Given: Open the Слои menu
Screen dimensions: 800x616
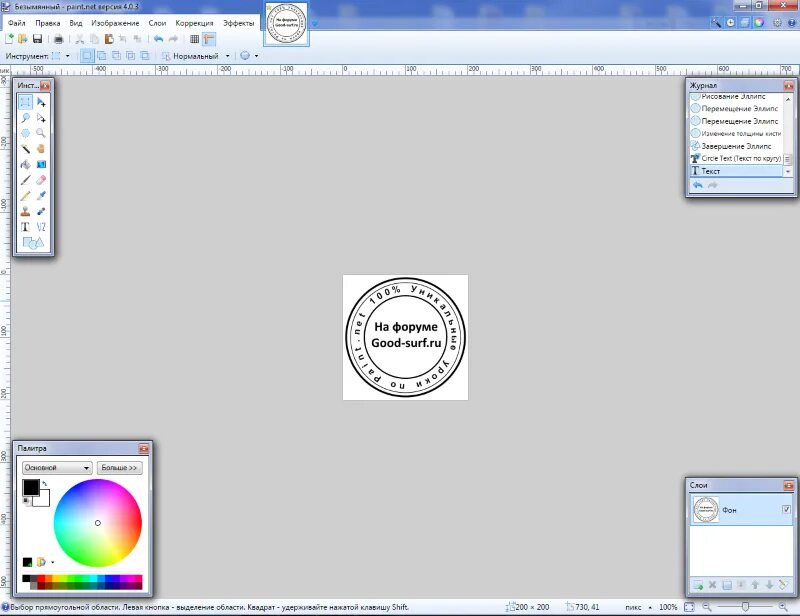Looking at the screenshot, I should coord(157,23).
